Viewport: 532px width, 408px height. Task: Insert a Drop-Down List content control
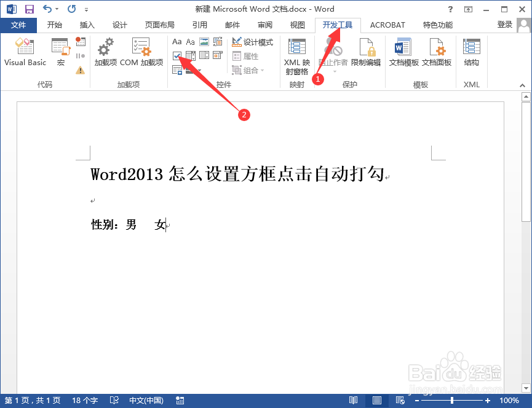(x=204, y=55)
